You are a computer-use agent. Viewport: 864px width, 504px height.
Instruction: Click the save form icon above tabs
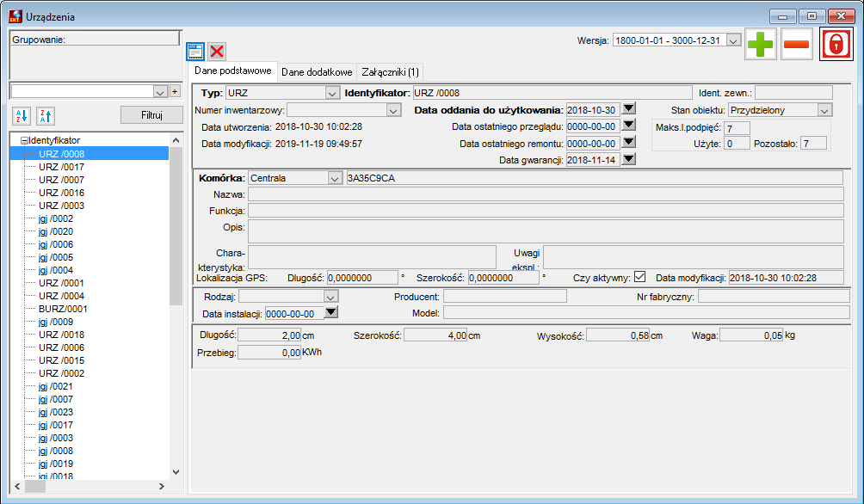click(x=195, y=52)
